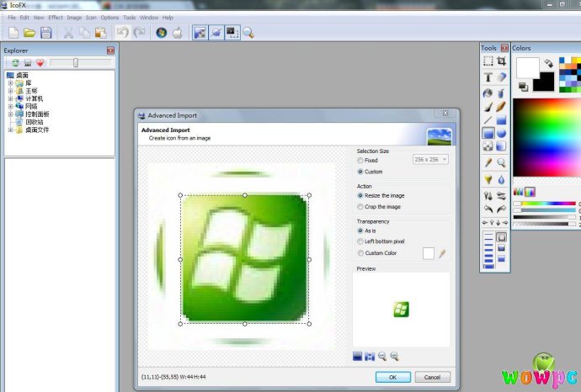Screen dimensions: 581x392
Task: Open the Window menu
Action: click(149, 18)
